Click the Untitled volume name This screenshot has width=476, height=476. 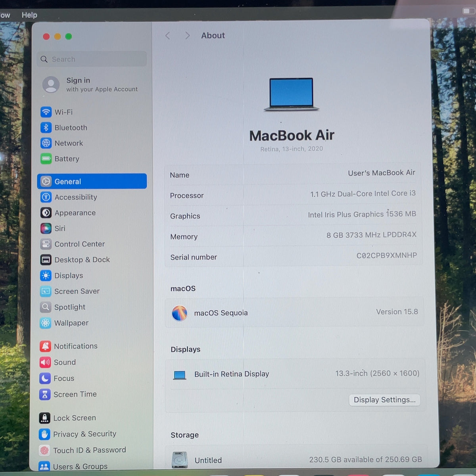point(208,460)
